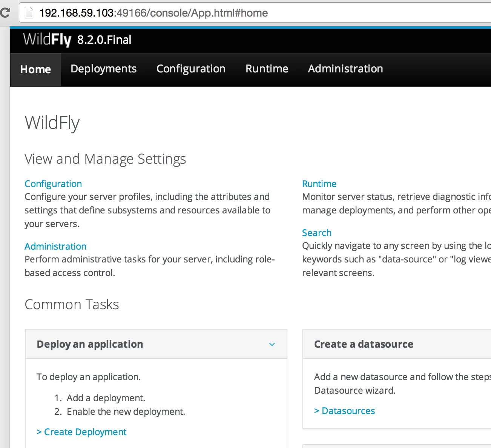Click the 8.2.0.Final version label
491x448 pixels.
(x=104, y=40)
